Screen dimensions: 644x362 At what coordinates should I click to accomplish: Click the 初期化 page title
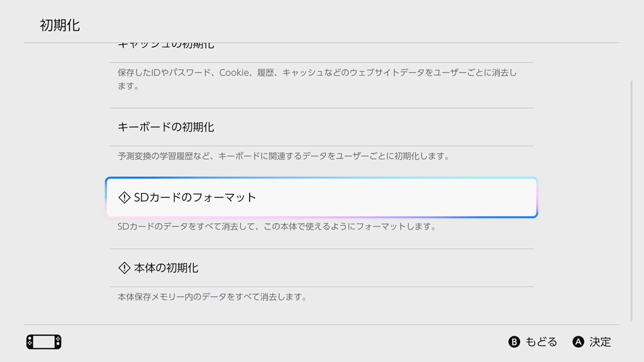pos(60,25)
